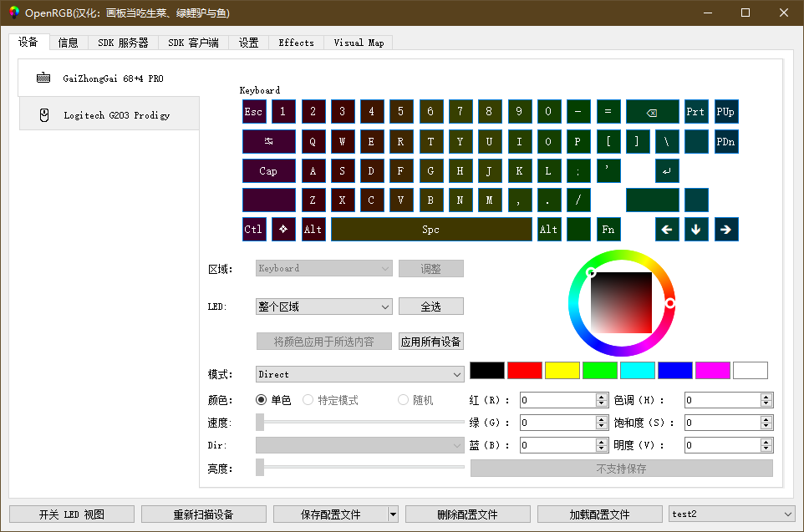Screen dimensions: 804x532
Task: Choose the 随机 radio option
Action: [404, 400]
